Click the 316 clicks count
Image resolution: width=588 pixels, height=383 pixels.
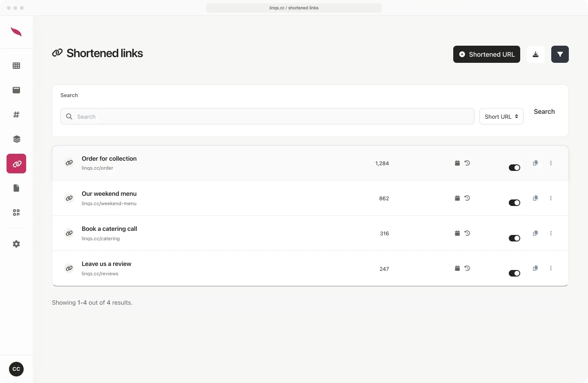384,233
